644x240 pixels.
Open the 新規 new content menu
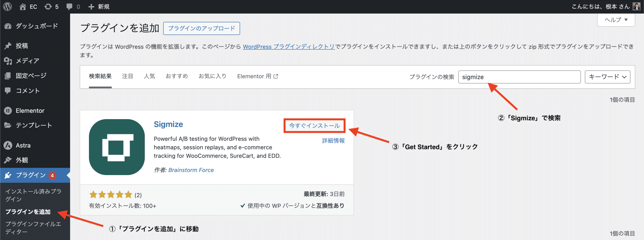point(99,6)
